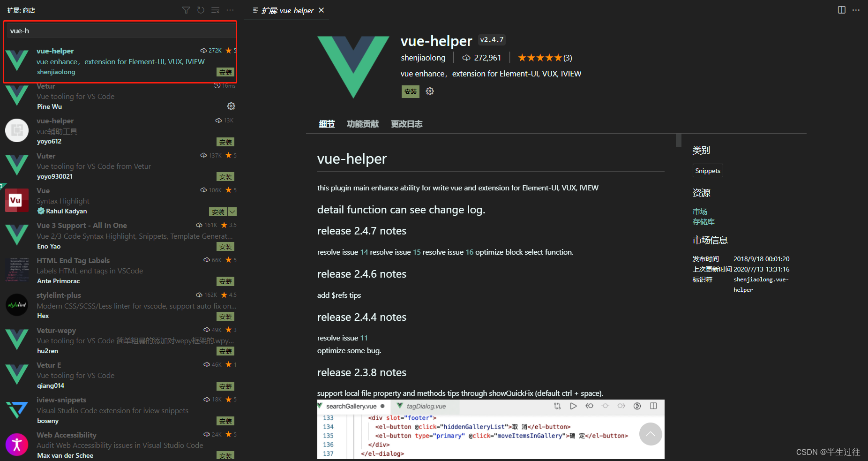Install the Vuter extension
This screenshot has height=461, width=868.
pyautogui.click(x=225, y=177)
